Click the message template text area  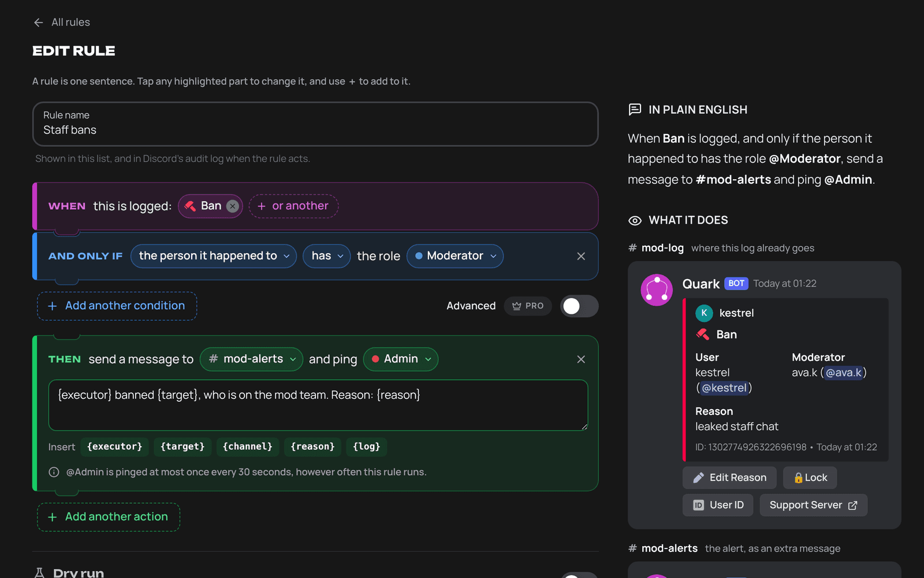[318, 405]
